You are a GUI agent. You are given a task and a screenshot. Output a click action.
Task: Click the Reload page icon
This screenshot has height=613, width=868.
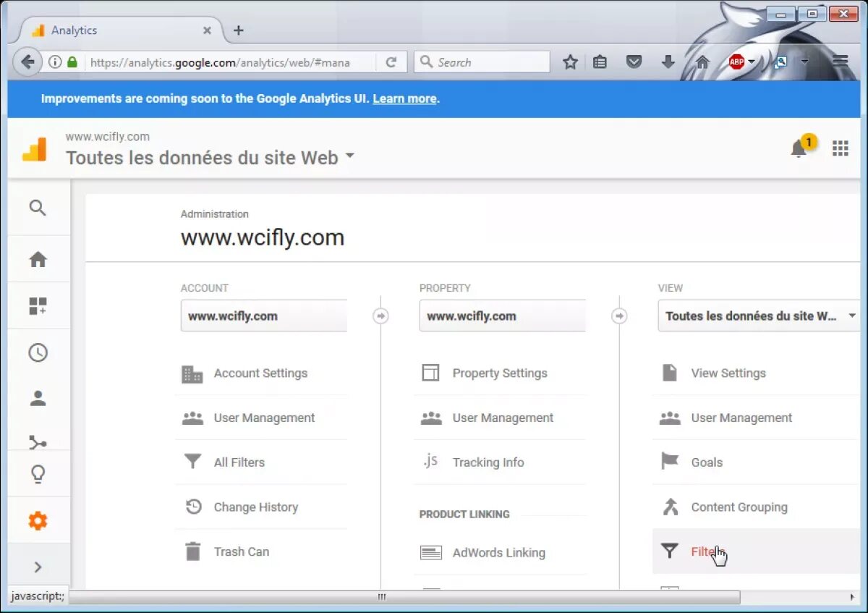[x=391, y=62]
